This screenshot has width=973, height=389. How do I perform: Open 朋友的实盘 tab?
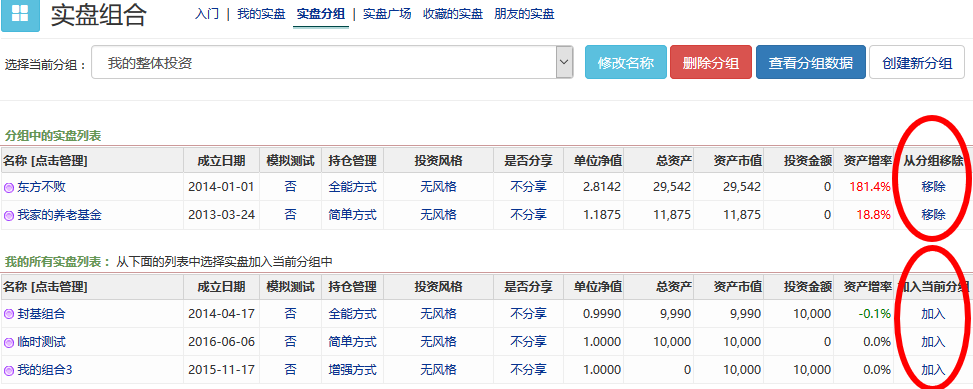click(524, 14)
